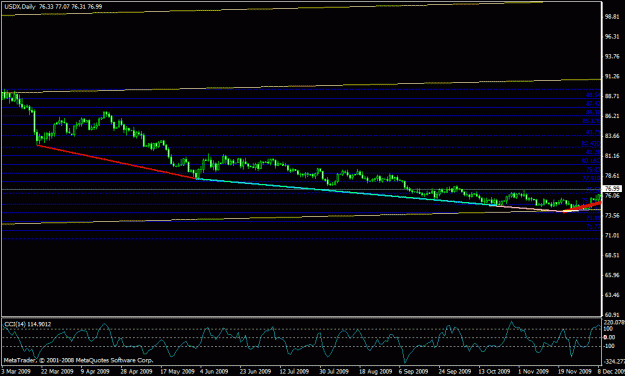This screenshot has height=376, width=625.
Task: Click the 85.175 blue level label
Action: pyautogui.click(x=592, y=121)
